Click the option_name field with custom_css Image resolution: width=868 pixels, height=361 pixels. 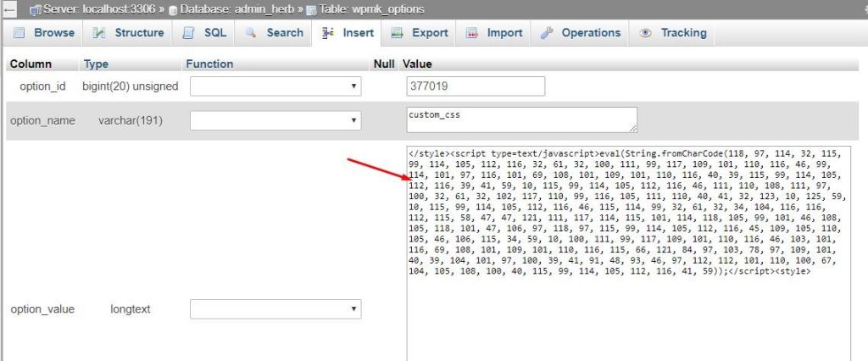[x=521, y=120]
